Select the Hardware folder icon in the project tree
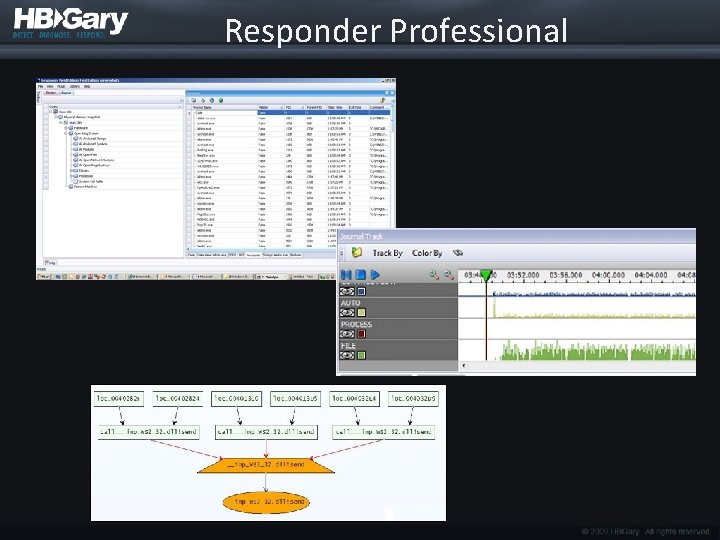720x540 pixels. tap(71, 128)
